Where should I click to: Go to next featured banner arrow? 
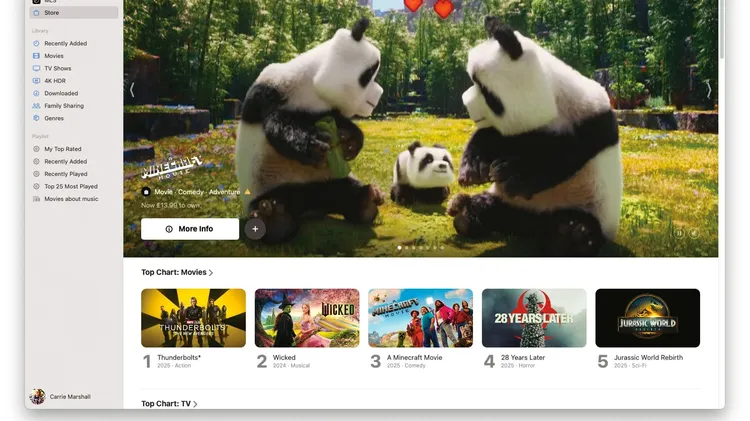pyautogui.click(x=709, y=89)
